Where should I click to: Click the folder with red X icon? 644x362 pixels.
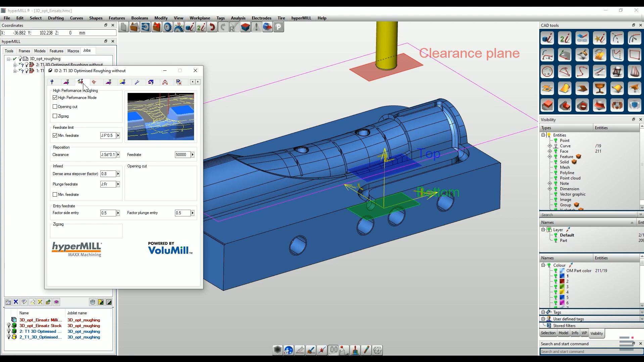coord(157,27)
